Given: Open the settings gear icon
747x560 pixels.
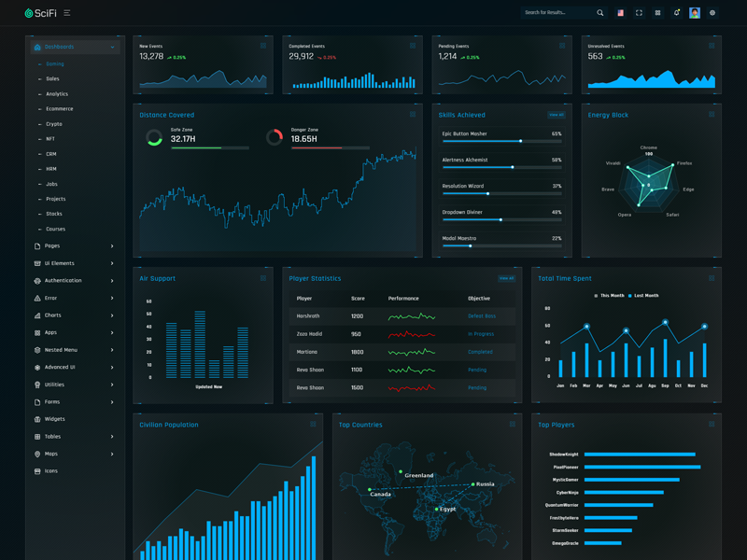Looking at the screenshot, I should click(x=712, y=13).
